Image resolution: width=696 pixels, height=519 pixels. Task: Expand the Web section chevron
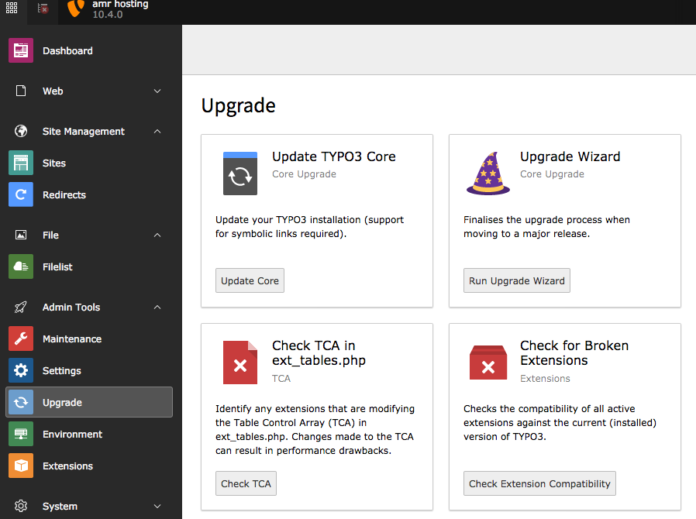(x=157, y=91)
